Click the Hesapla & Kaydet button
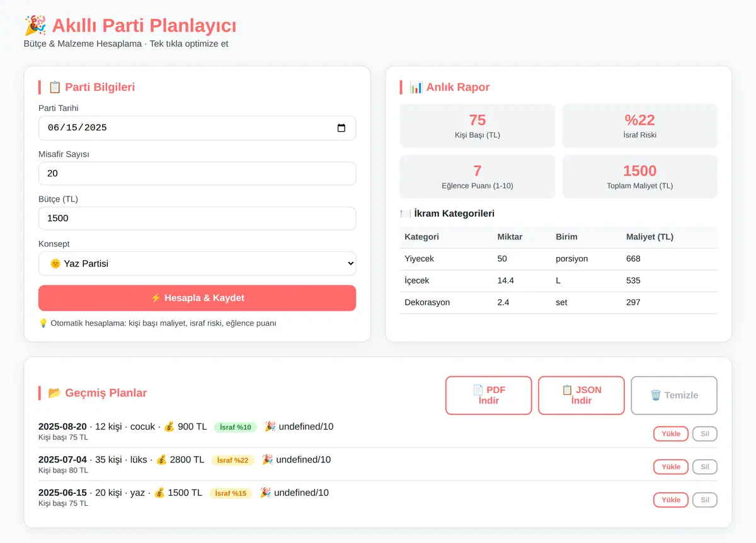This screenshot has height=543, width=756. [x=197, y=298]
